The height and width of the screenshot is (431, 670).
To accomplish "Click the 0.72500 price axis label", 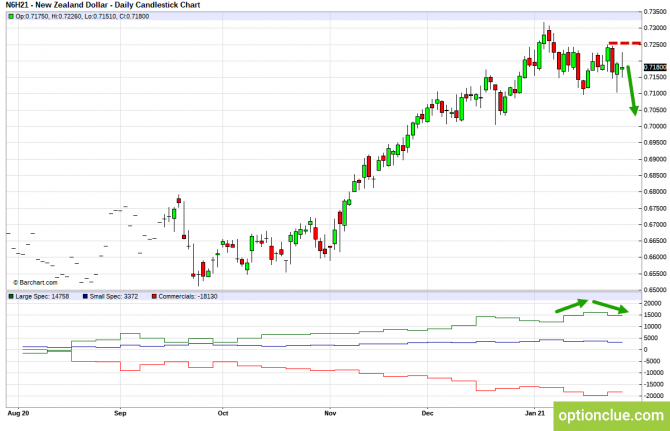I will click(655, 44).
